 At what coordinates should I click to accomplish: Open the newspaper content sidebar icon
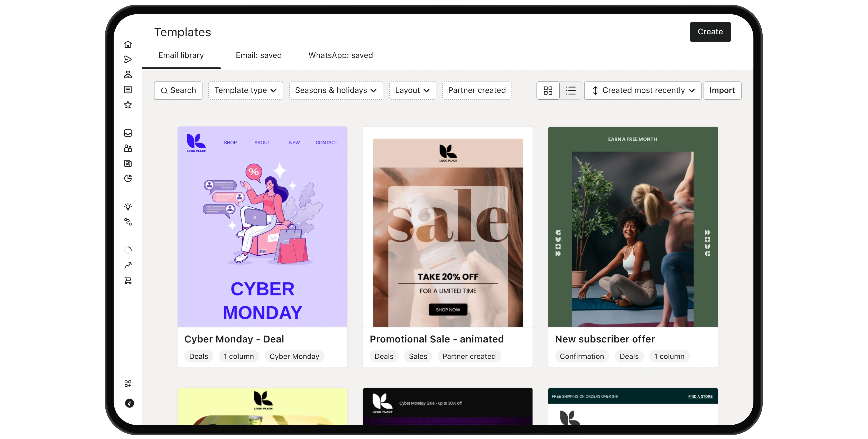click(128, 163)
